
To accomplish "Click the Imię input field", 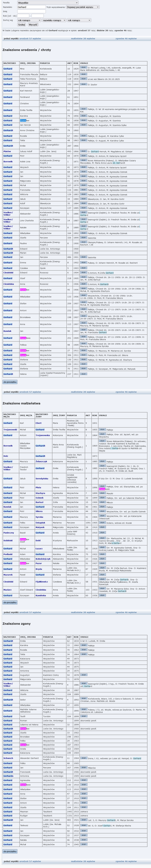I will tap(31, 11).
